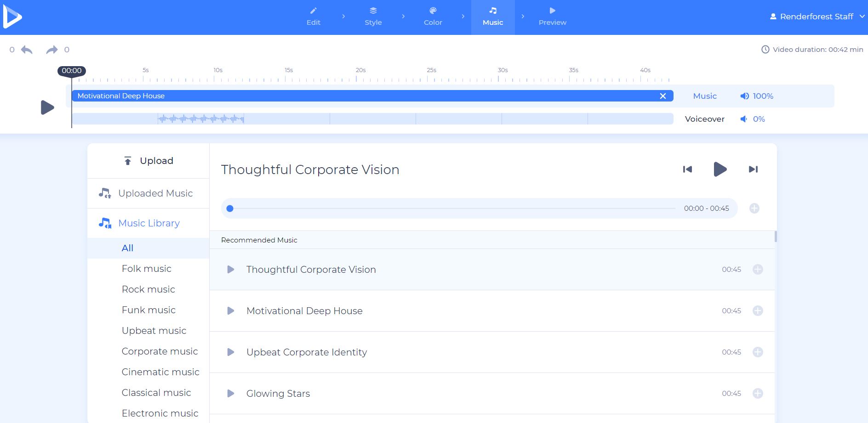Expand the Music Library section

[148, 223]
